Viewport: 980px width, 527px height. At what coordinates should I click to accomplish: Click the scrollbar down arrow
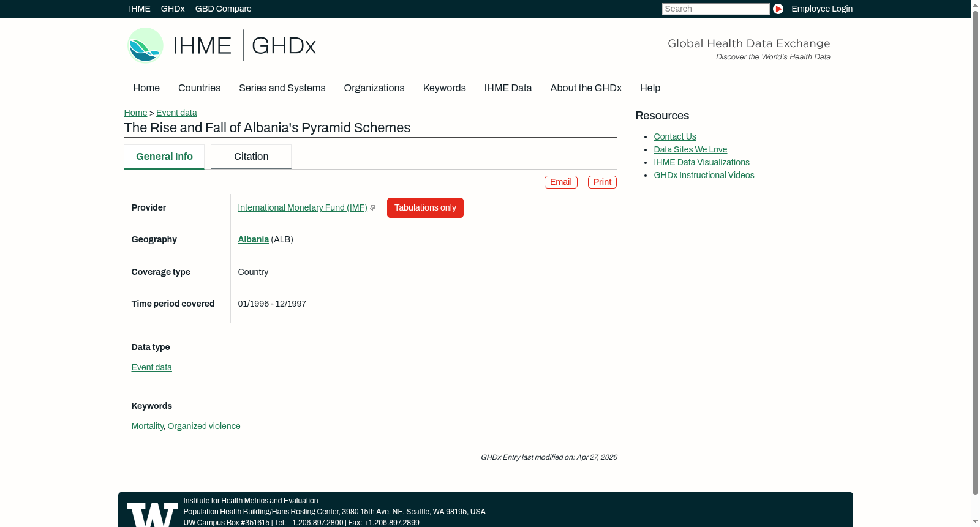[x=975, y=522]
